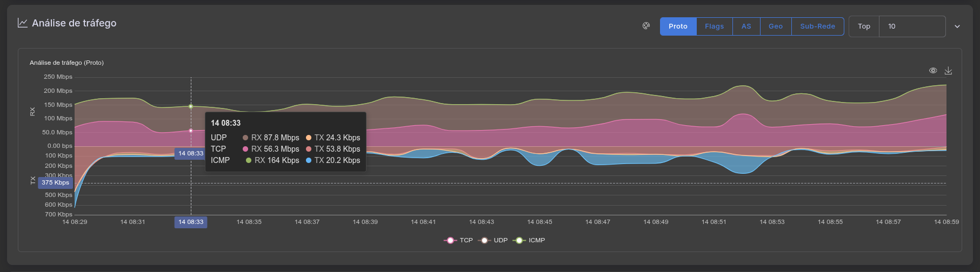Click the chart download icon

948,71
